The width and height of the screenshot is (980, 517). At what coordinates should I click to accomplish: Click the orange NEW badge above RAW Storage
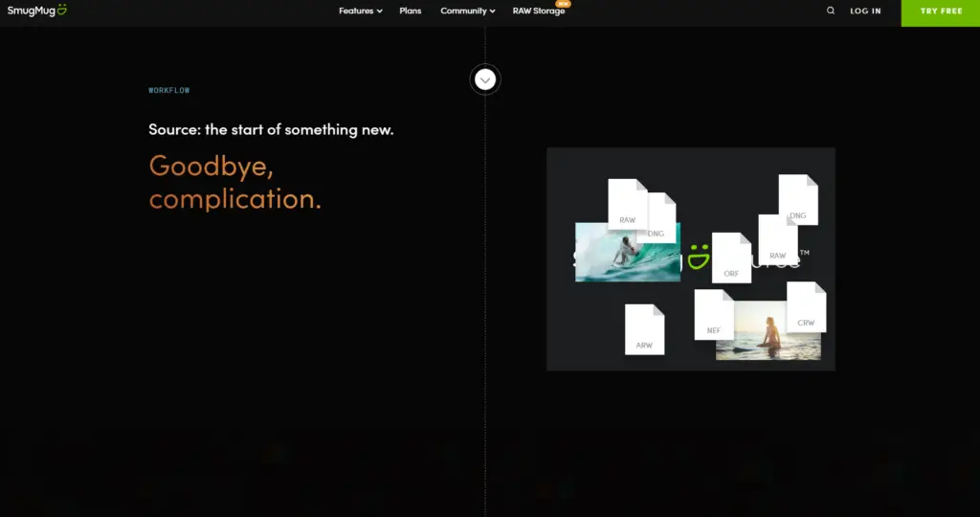tap(563, 4)
